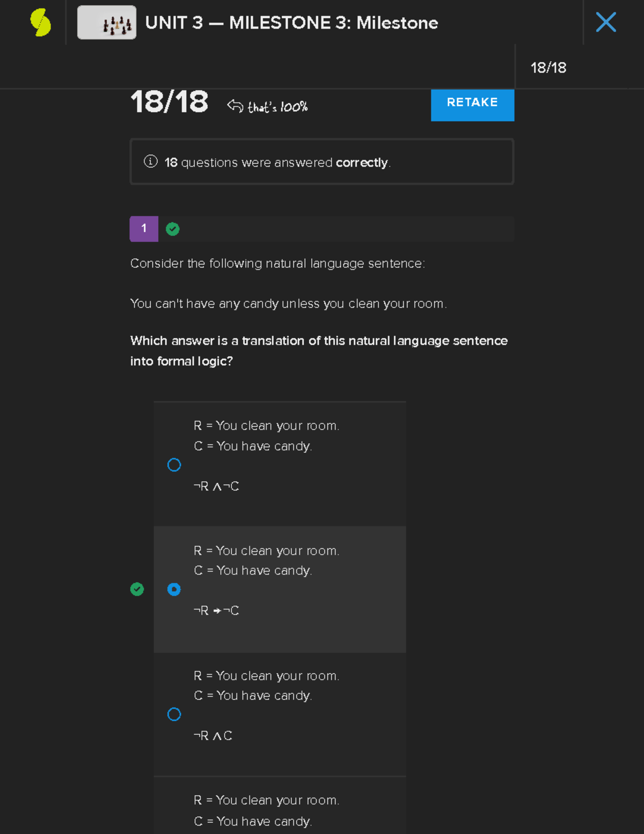Click the green checkmark beside question 1

[173, 229]
